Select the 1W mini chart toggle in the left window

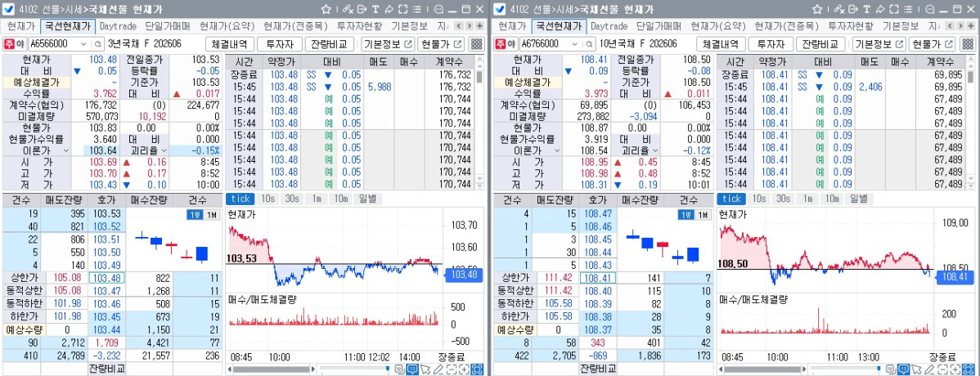pos(194,215)
